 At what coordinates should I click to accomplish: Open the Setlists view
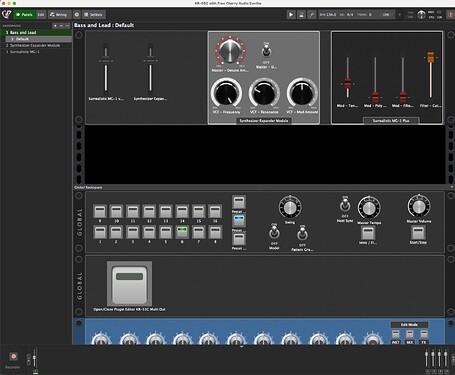click(x=93, y=15)
